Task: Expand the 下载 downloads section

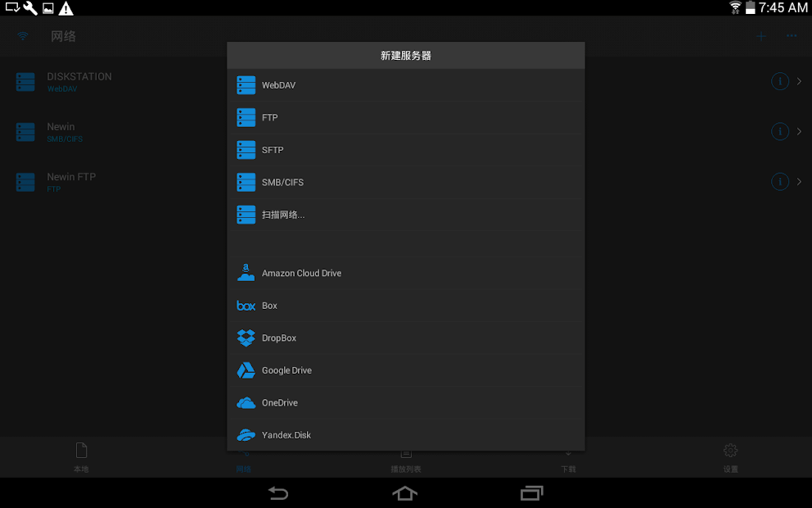Action: (568, 457)
